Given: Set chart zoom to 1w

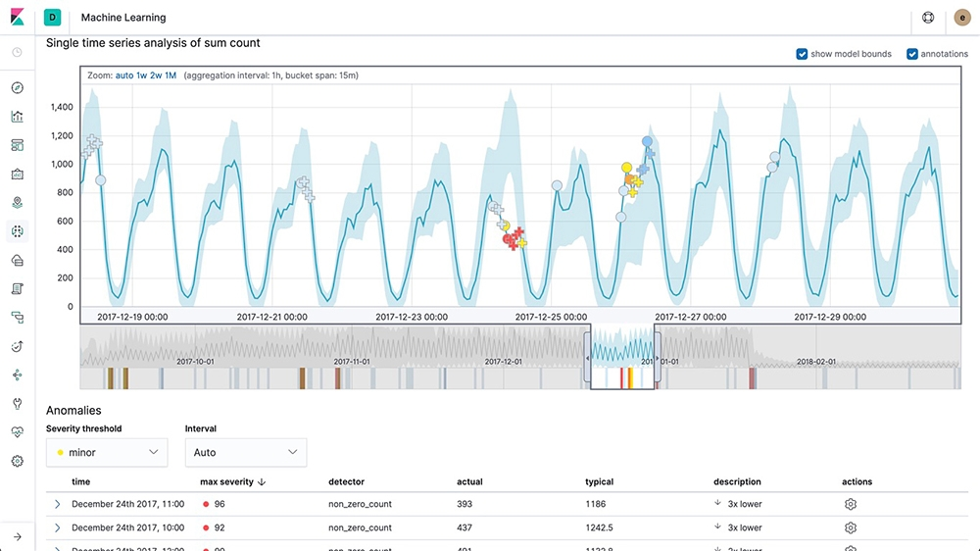Looking at the screenshot, I should click(x=142, y=75).
